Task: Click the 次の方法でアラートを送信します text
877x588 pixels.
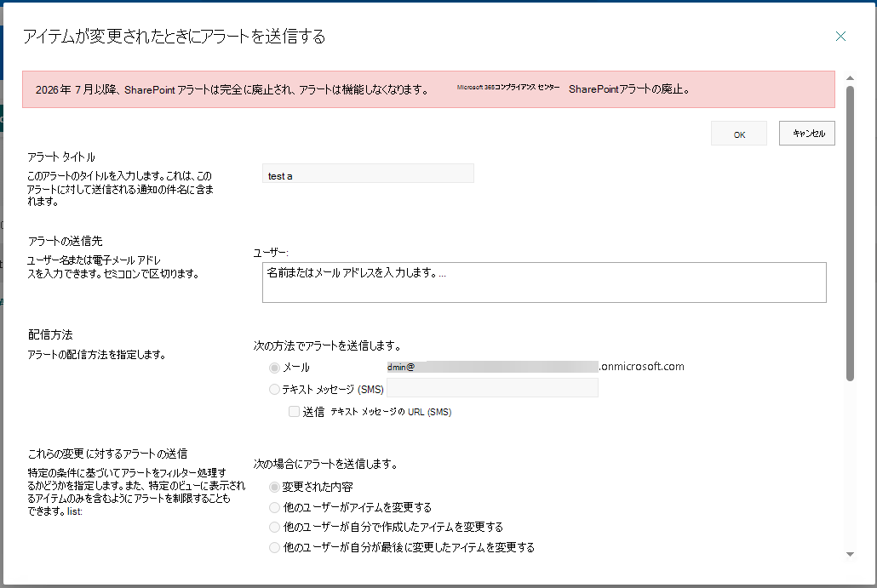Action: 327,346
